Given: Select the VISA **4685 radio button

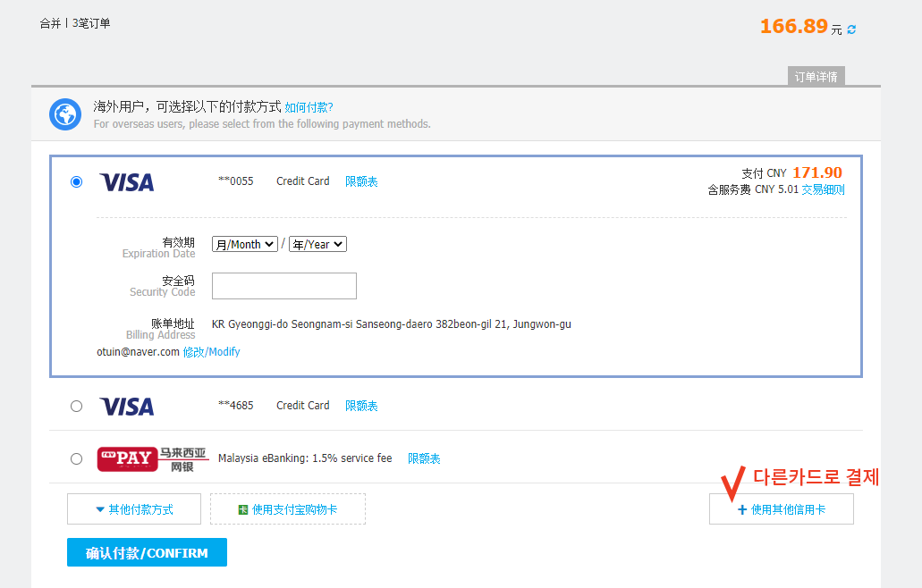Looking at the screenshot, I should pos(76,406).
